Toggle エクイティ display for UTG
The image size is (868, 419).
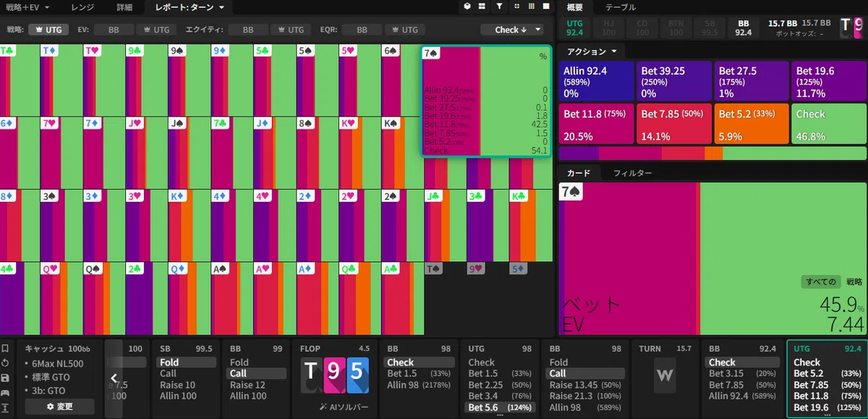click(x=291, y=30)
